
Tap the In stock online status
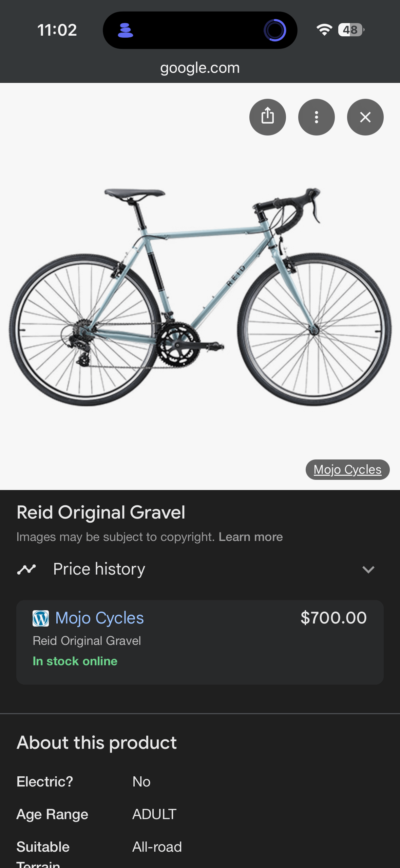pyautogui.click(x=75, y=661)
